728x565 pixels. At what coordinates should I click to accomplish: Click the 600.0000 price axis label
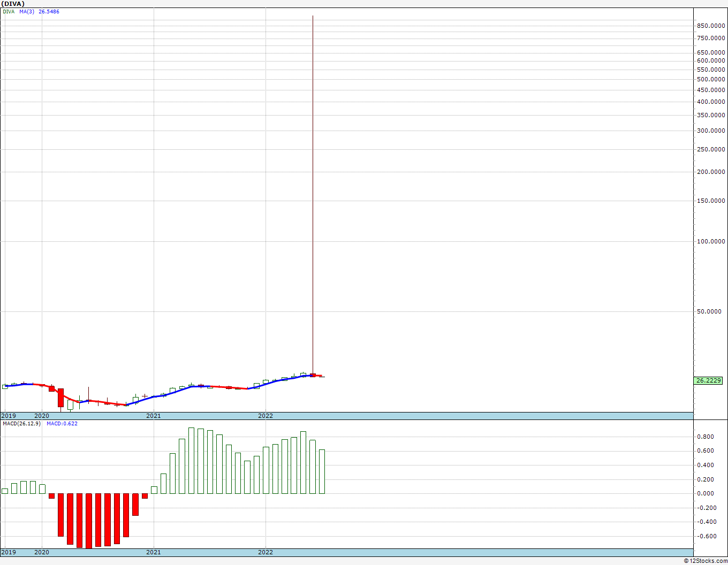pos(711,60)
